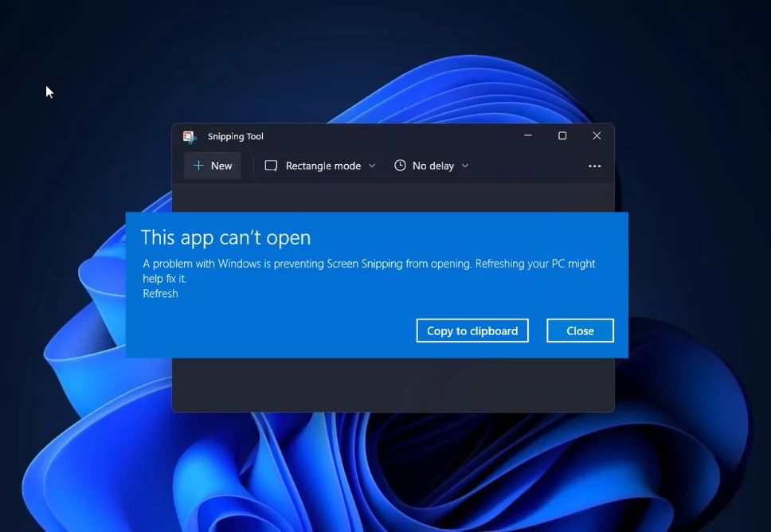This screenshot has width=771, height=532.
Task: Dismiss the error dialog with Close
Action: [580, 331]
